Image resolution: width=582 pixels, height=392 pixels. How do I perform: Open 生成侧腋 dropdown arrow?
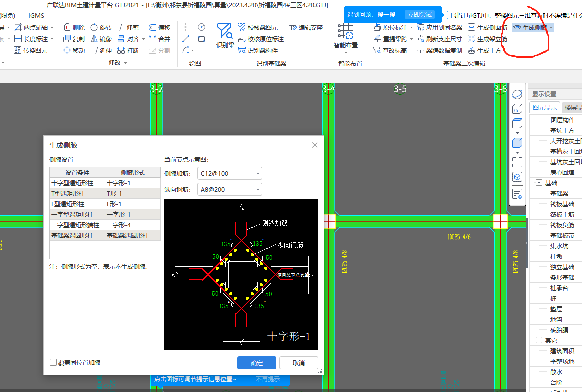coord(551,28)
